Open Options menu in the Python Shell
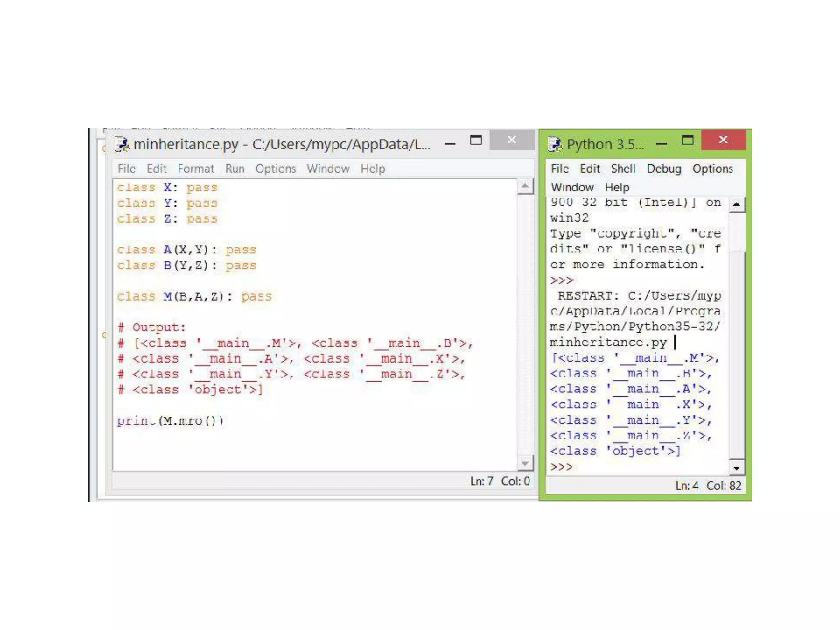Viewport: 840px width, 630px height. point(712,169)
